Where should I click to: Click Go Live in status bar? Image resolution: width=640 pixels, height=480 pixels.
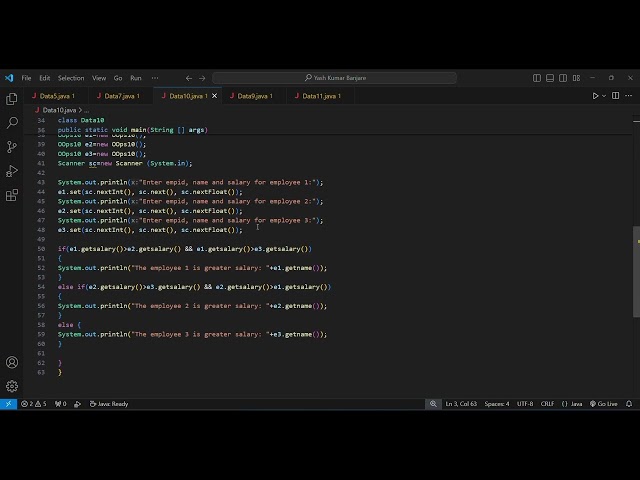click(604, 404)
